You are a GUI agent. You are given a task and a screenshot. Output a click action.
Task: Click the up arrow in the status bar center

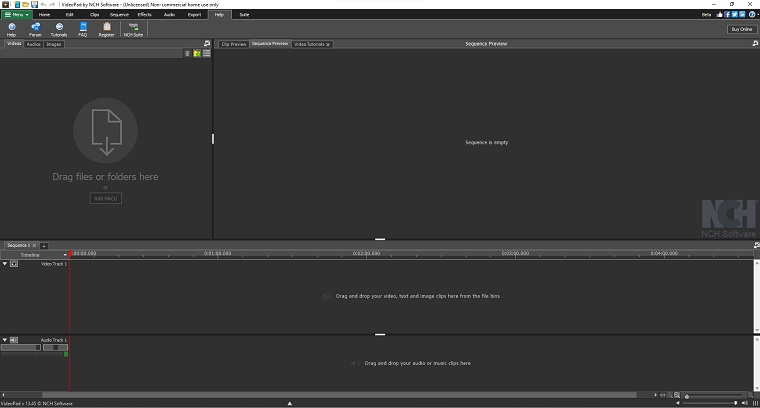[x=289, y=403]
